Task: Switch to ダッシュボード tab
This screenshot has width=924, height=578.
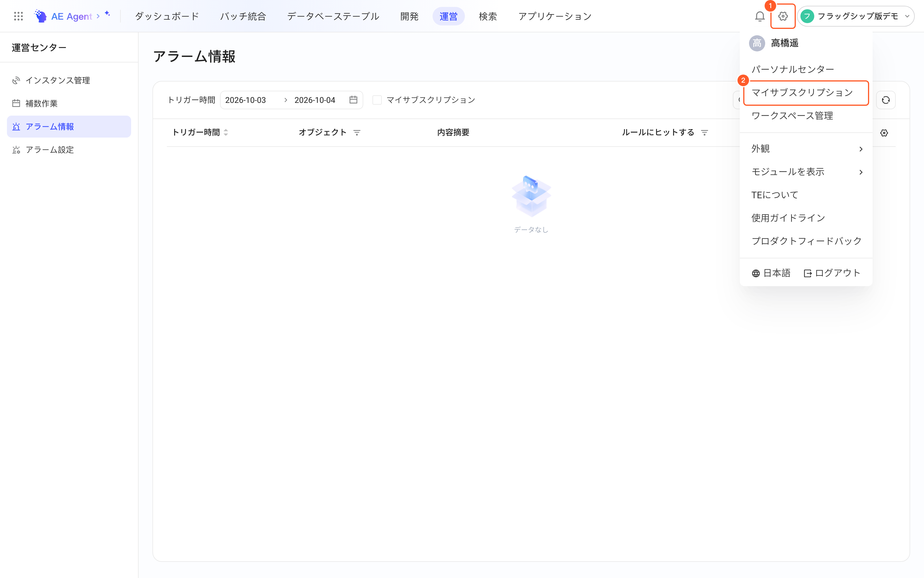Action: tap(167, 16)
